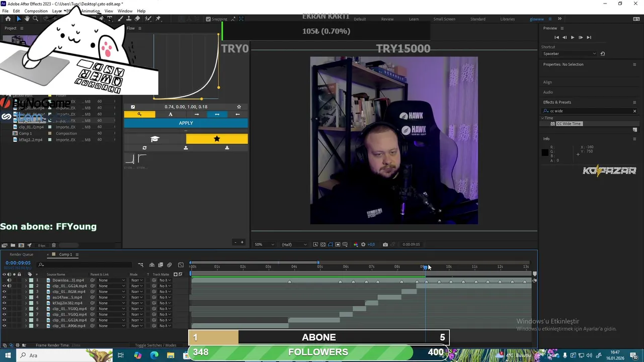This screenshot has width=644, height=362.
Task: Click the 0:00:09:05 timeline timecode
Action: [18, 263]
